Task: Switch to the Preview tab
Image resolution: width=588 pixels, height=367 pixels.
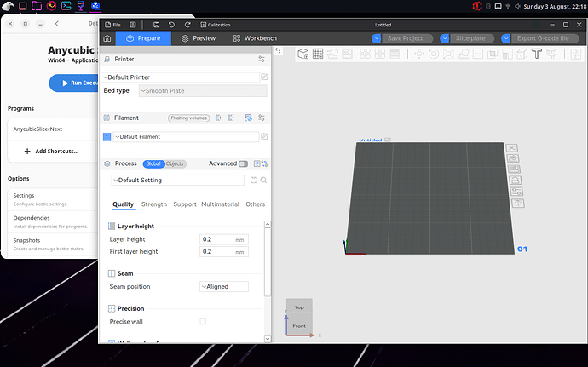Action: click(x=199, y=38)
